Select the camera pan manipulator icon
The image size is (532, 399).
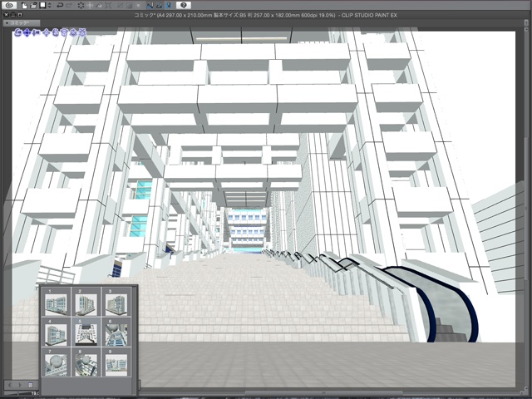click(27, 32)
